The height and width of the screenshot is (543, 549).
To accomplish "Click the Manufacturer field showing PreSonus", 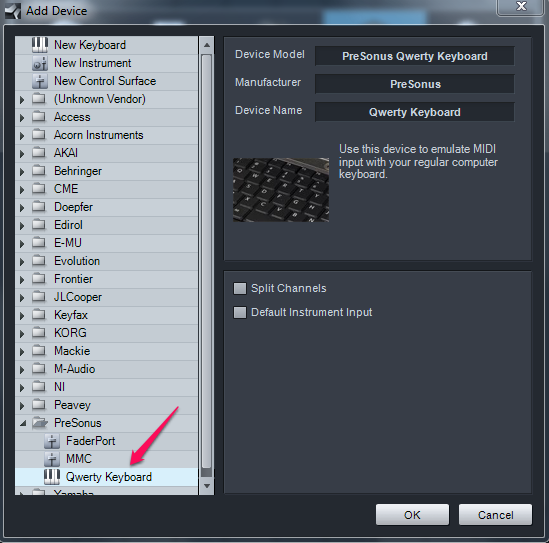I will click(415, 84).
